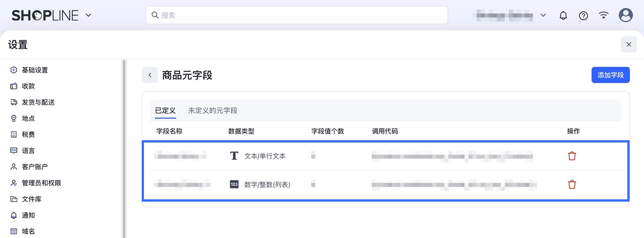Click the wifi status icon

[x=603, y=15]
